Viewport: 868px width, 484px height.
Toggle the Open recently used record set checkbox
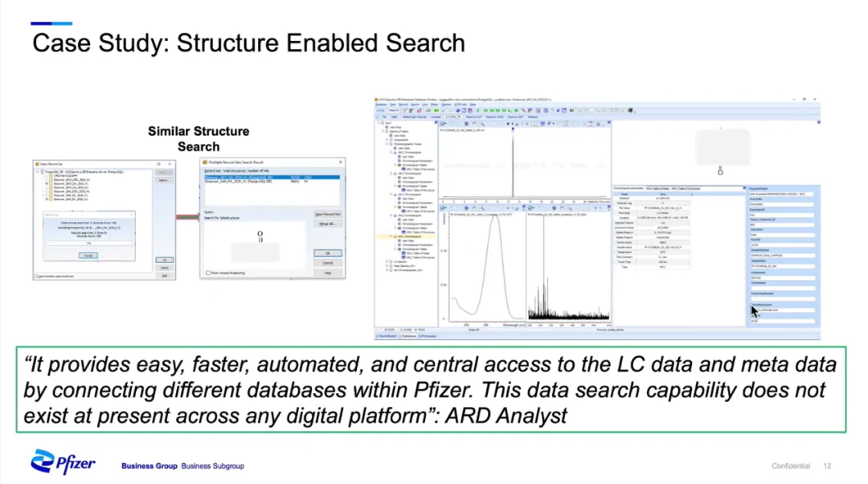coord(36,276)
